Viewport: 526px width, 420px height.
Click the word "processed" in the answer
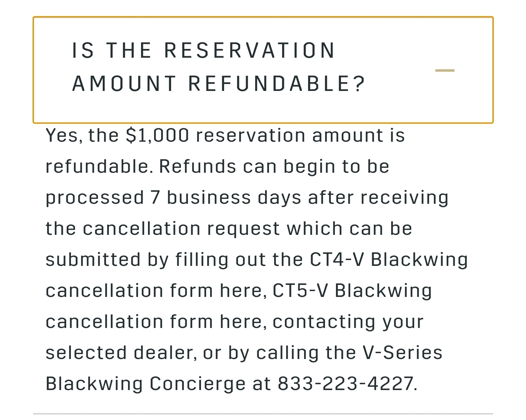click(x=95, y=198)
